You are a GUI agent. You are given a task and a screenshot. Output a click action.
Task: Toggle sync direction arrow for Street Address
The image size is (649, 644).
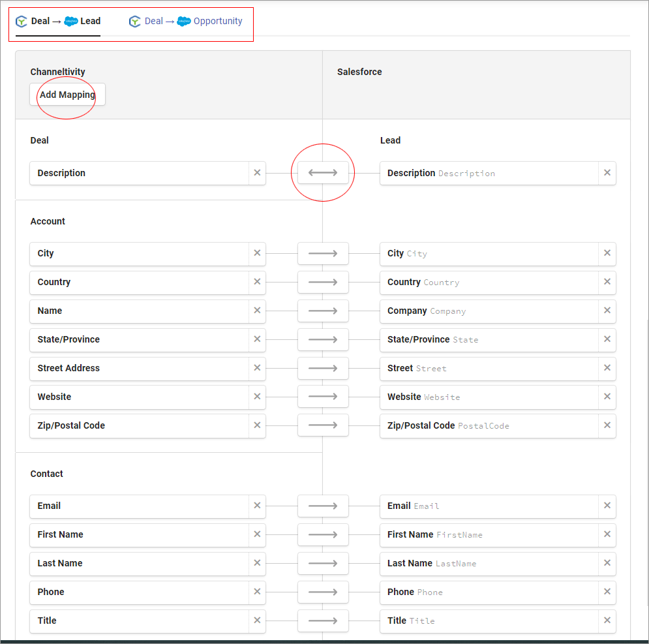point(323,368)
